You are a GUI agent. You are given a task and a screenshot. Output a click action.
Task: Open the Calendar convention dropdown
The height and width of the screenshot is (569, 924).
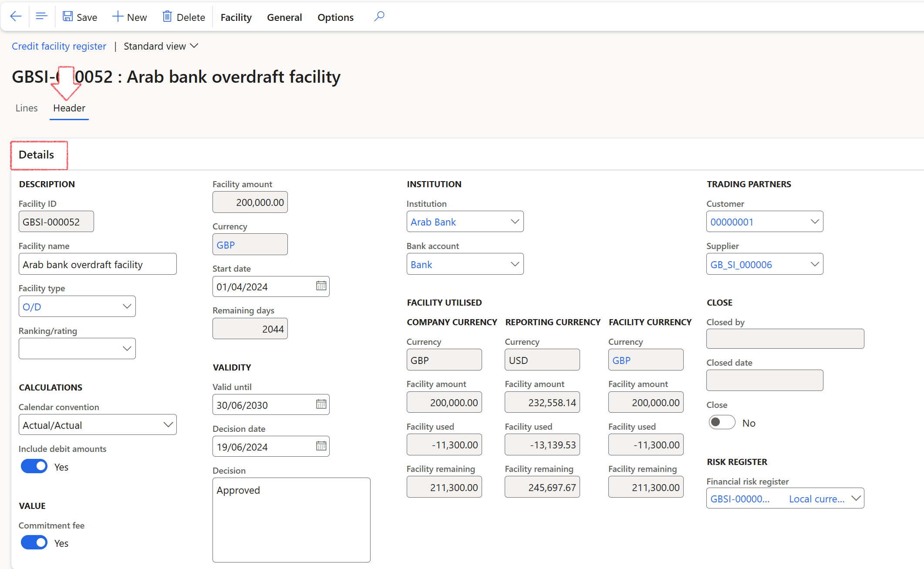coord(168,425)
